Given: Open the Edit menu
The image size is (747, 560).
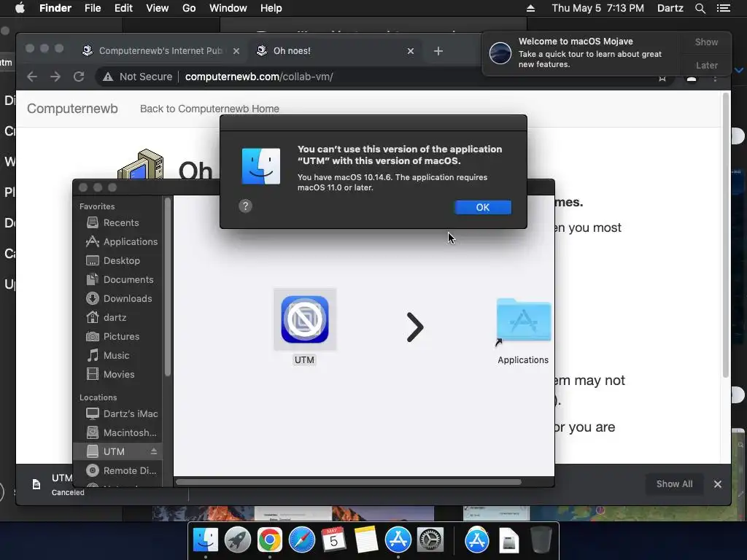Looking at the screenshot, I should point(123,8).
